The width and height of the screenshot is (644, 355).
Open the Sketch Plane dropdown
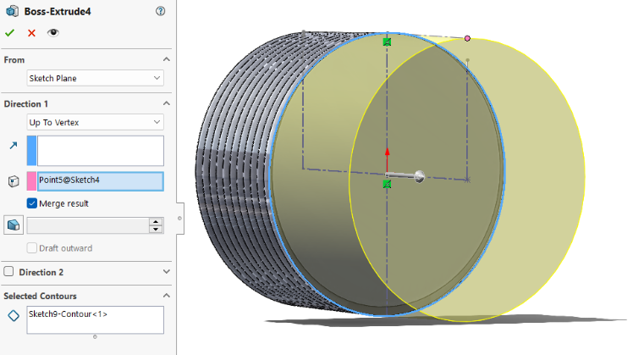[95, 78]
